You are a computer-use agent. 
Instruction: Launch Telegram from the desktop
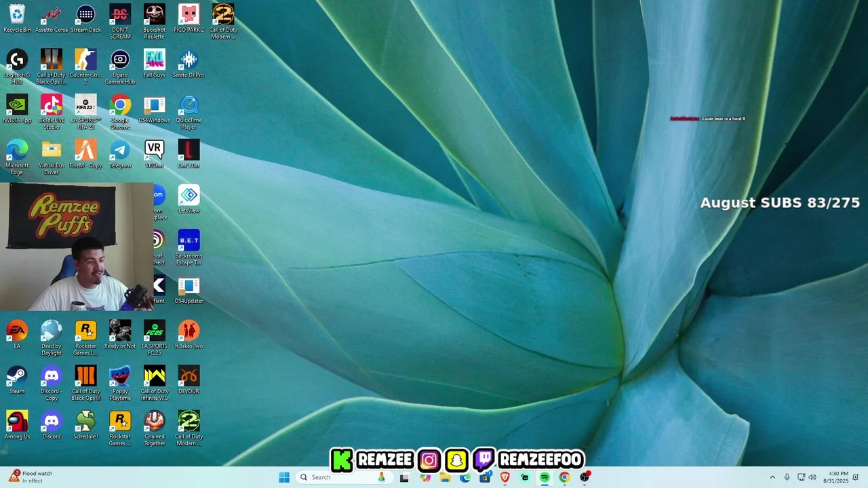(x=120, y=154)
